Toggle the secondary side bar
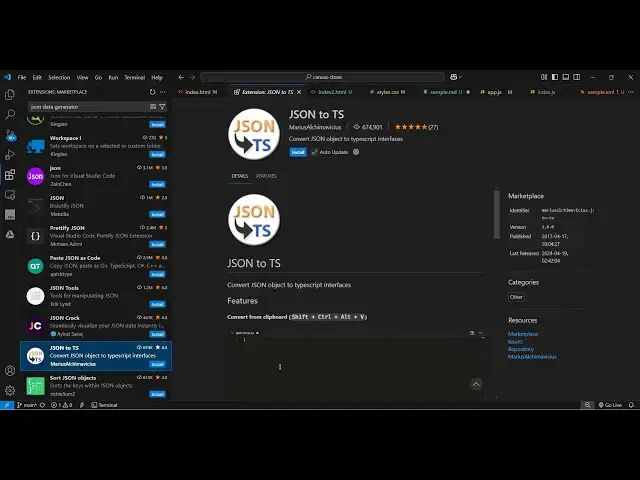 point(577,77)
